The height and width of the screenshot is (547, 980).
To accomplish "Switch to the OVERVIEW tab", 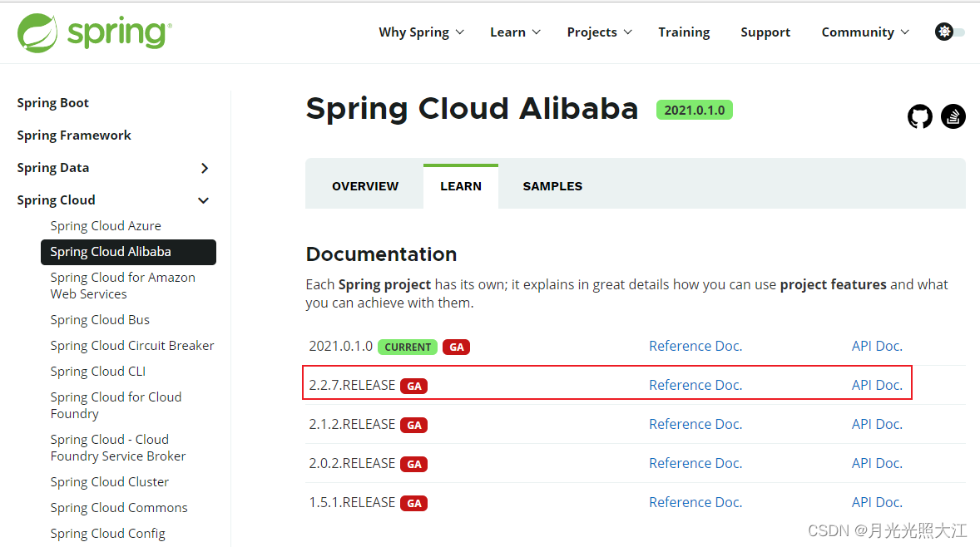I will [365, 186].
